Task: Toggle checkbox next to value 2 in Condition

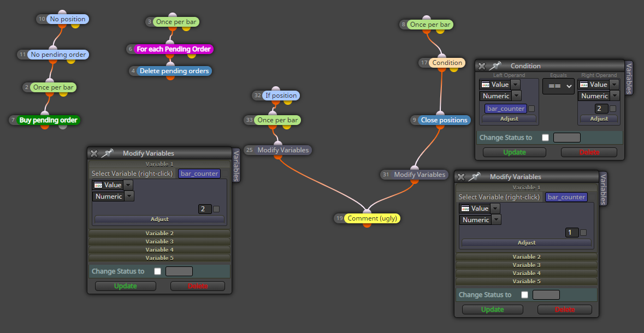Action: coord(613,109)
